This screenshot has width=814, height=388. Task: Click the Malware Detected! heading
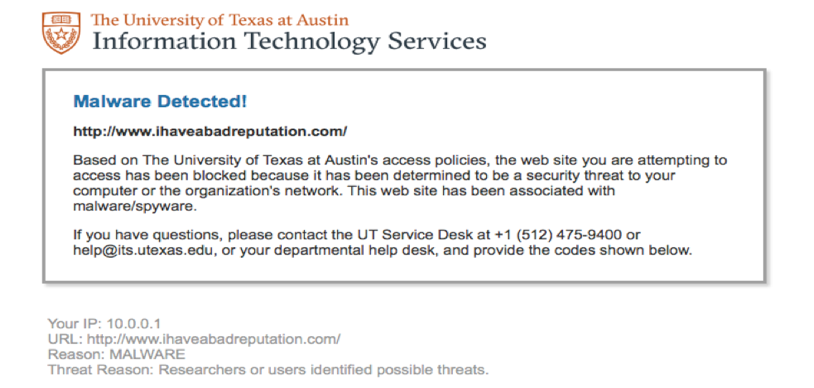[160, 102]
